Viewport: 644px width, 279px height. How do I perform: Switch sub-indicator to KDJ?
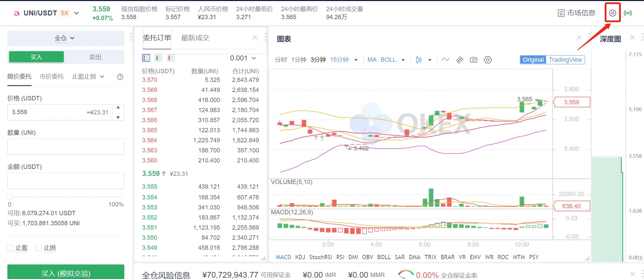click(x=300, y=257)
